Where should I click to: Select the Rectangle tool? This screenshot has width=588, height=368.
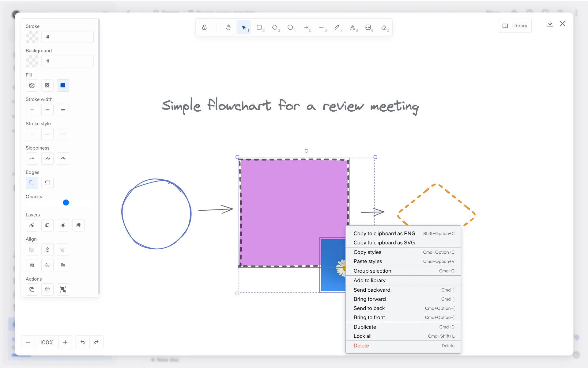click(259, 27)
